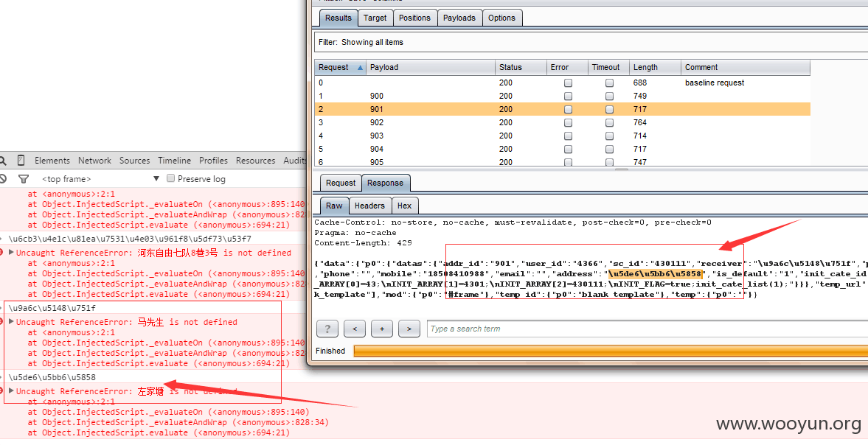
Task: Select the row with payload 903
Action: pos(563,136)
